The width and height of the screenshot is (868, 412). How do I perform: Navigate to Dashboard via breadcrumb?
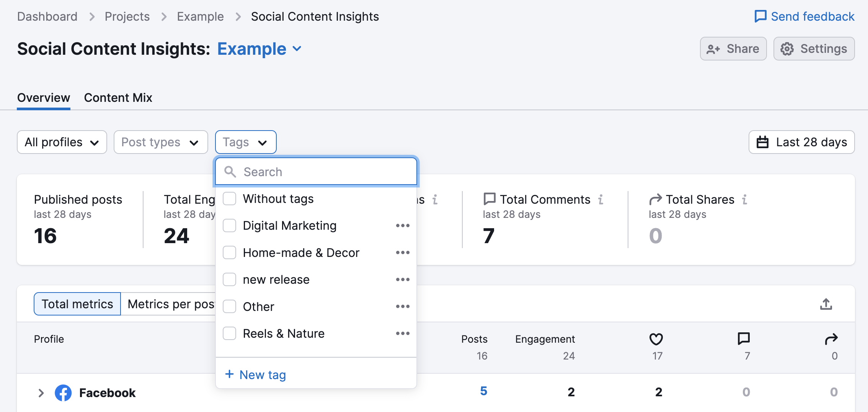[x=47, y=16]
